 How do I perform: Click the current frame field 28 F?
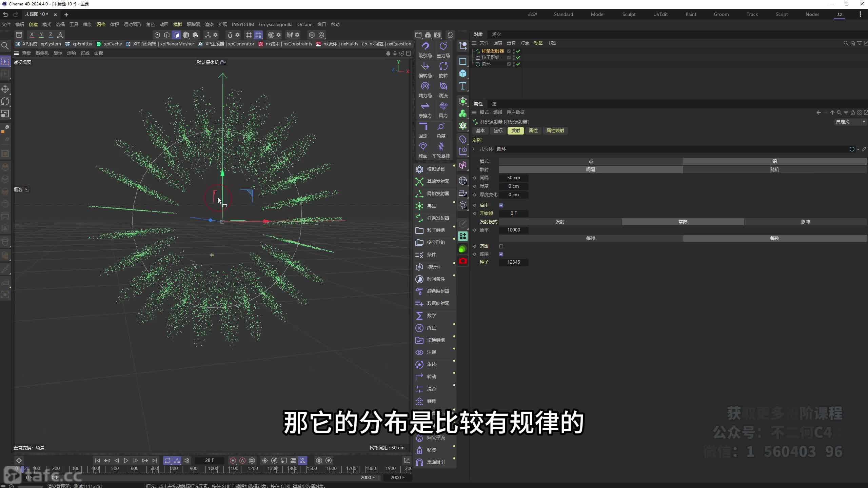coord(210,460)
